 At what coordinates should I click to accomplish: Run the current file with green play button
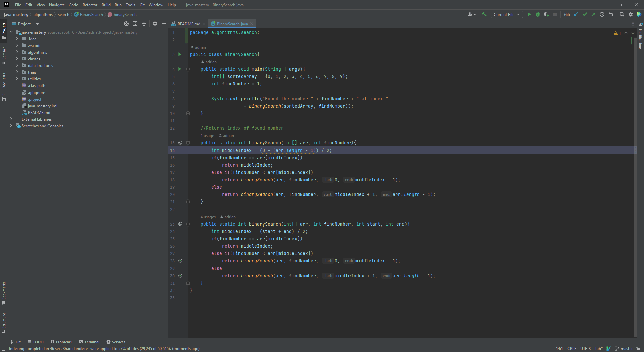click(529, 15)
